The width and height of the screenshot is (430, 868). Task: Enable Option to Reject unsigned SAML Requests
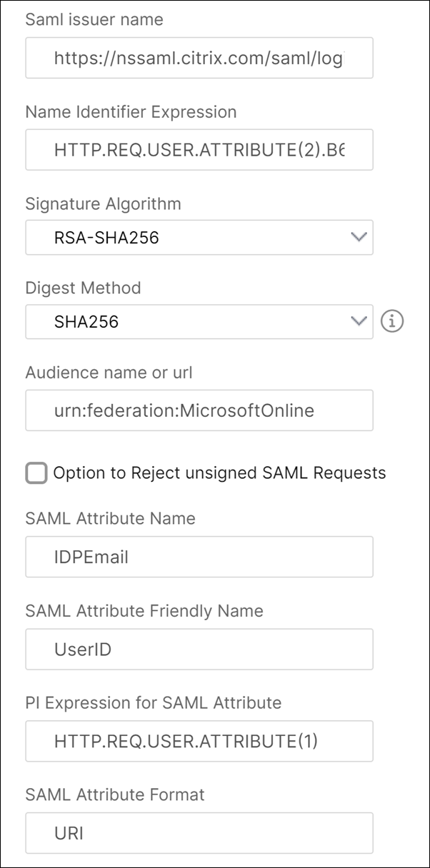(36, 473)
